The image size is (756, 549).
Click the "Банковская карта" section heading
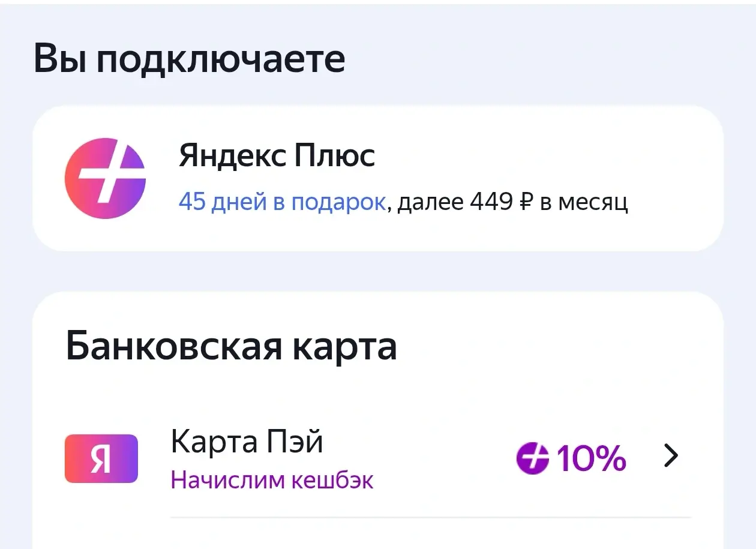[230, 346]
